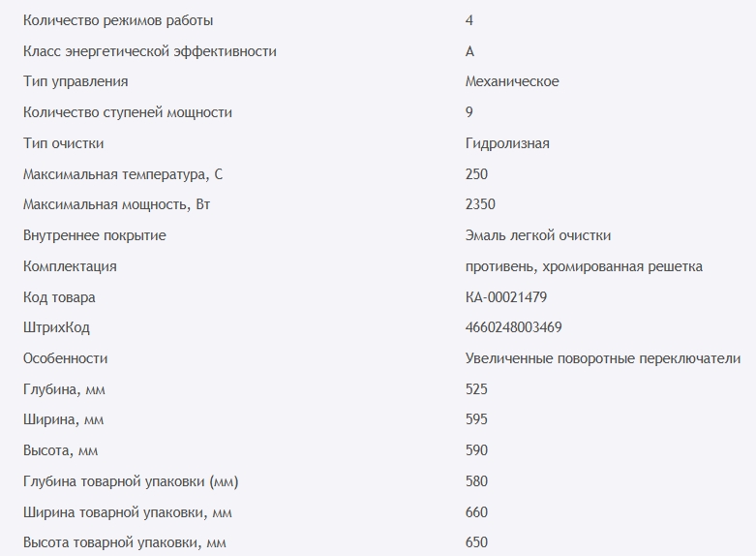Click the 'Высота, мм' label

click(x=60, y=450)
